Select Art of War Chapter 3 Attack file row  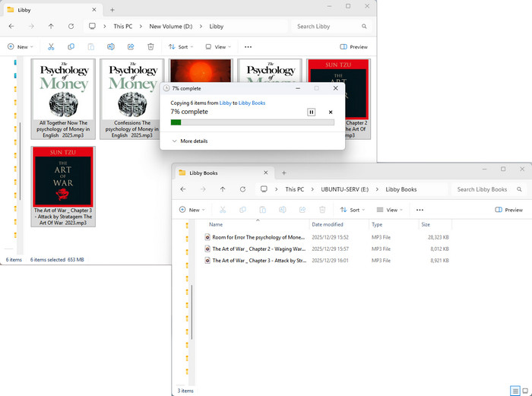pyautogui.click(x=327, y=260)
